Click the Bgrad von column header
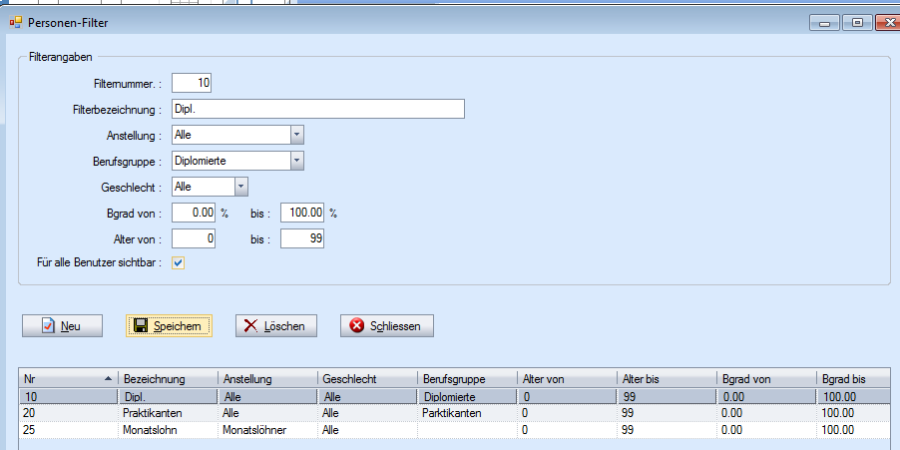 pyautogui.click(x=766, y=379)
